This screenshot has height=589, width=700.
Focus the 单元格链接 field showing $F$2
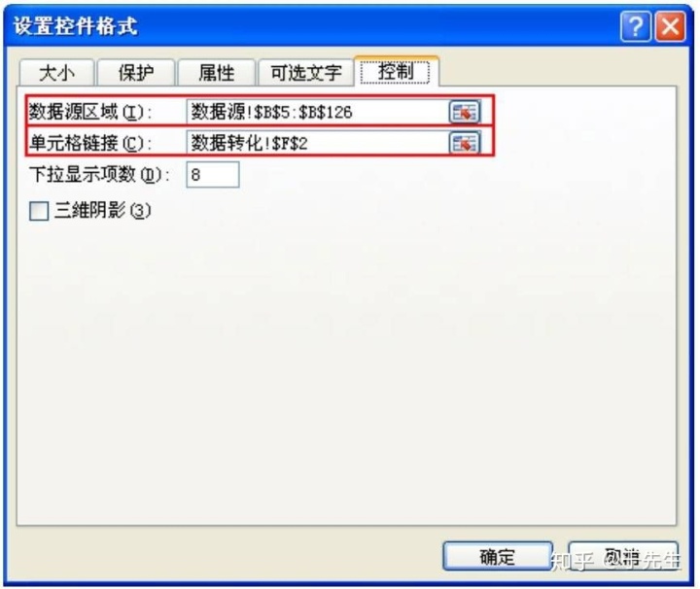tap(318, 143)
